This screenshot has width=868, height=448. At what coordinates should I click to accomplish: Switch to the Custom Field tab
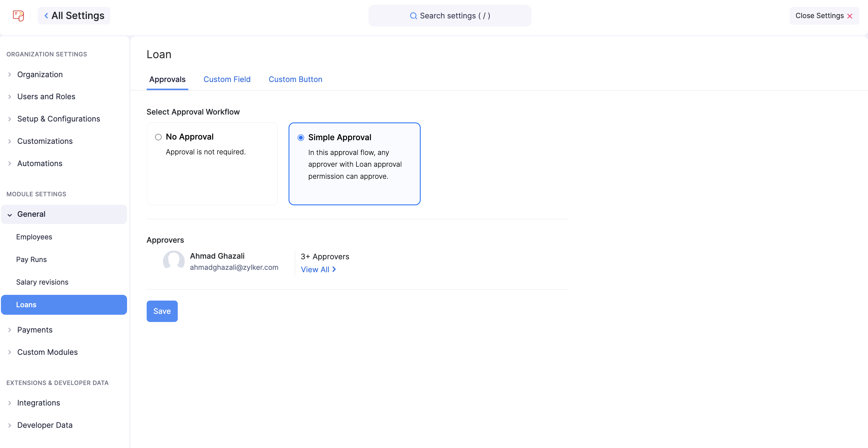227,79
